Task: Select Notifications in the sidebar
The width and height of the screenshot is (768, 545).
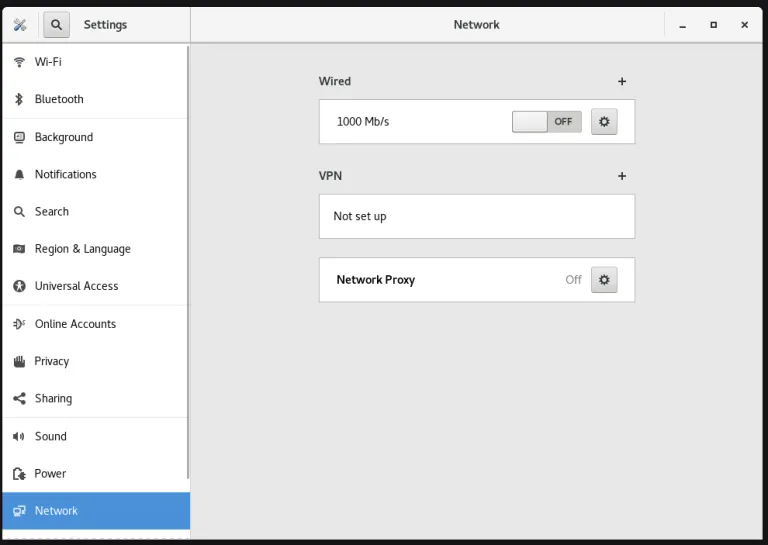Action: coord(96,174)
